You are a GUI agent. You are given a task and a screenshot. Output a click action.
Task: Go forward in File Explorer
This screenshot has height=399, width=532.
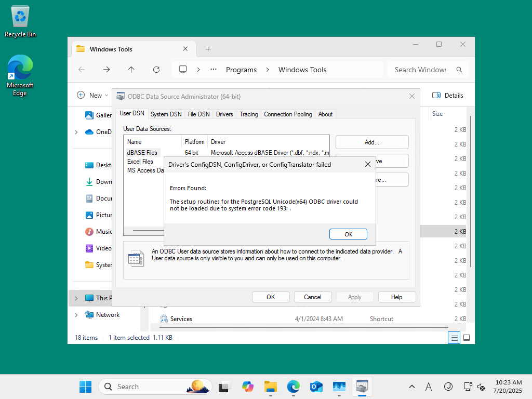pos(107,70)
